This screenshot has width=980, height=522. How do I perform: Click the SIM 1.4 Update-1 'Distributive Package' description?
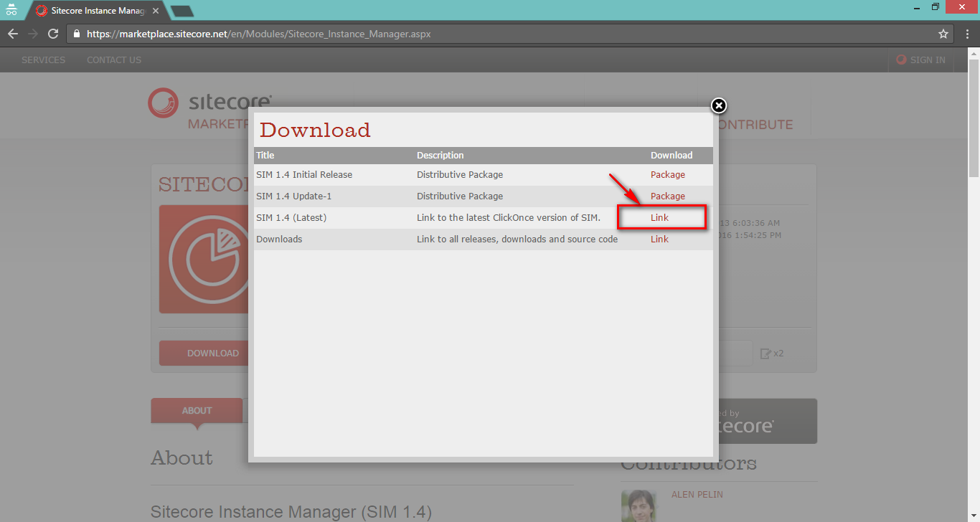(460, 196)
